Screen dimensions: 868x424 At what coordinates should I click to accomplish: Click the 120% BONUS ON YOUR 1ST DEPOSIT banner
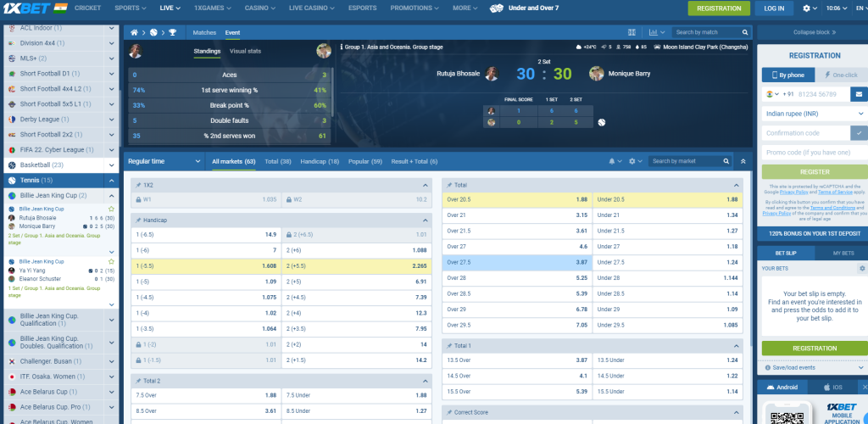click(813, 234)
